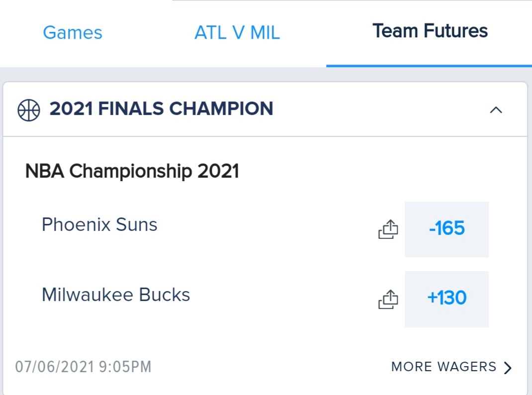The height and width of the screenshot is (395, 532).
Task: Click the NBA Championship 2021 market heading
Action: 132,171
